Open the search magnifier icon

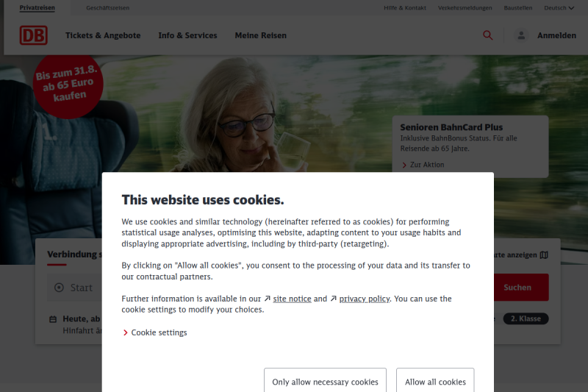coord(487,35)
